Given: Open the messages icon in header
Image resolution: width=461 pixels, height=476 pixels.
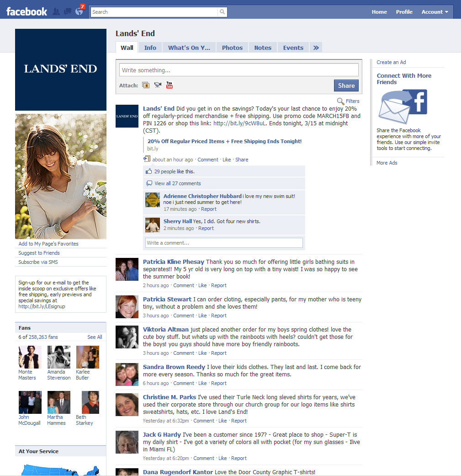Looking at the screenshot, I should pos(67,11).
